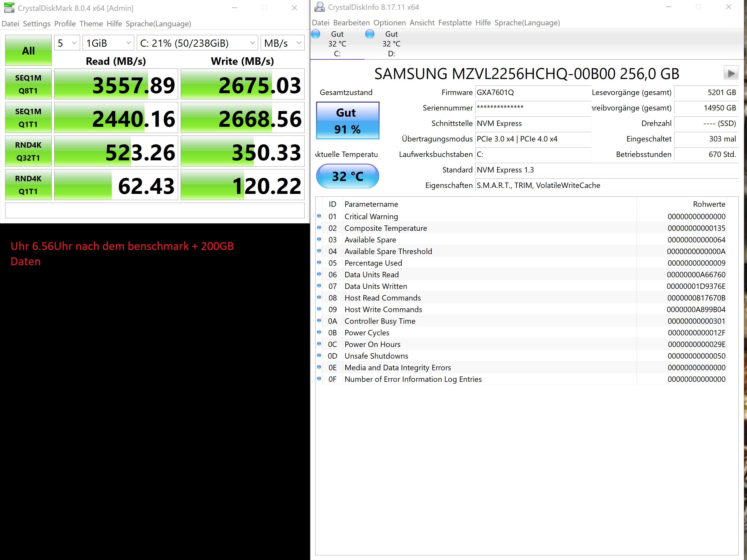Viewport: 747px width, 560px height.
Task: Click the next disk arrow button
Action: [x=731, y=73]
